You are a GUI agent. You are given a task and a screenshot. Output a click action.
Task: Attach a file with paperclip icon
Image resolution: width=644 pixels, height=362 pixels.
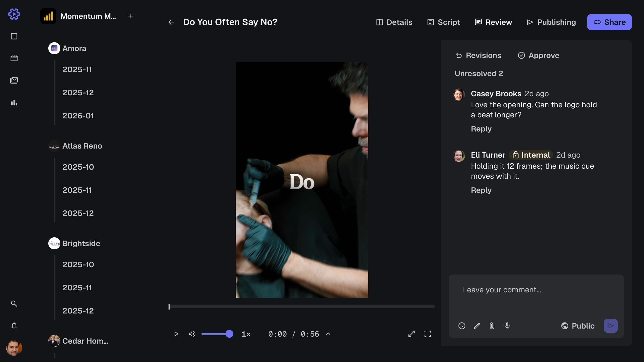click(x=492, y=326)
